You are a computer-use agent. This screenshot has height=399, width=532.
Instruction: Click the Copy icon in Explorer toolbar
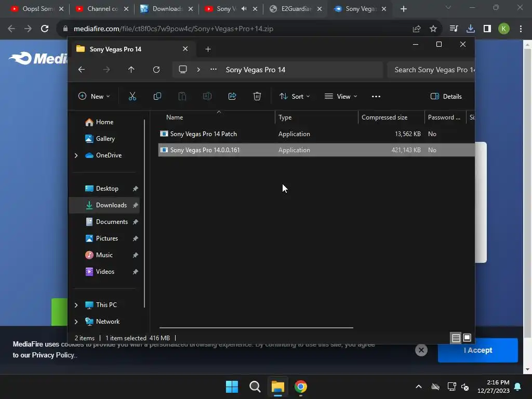tap(157, 96)
